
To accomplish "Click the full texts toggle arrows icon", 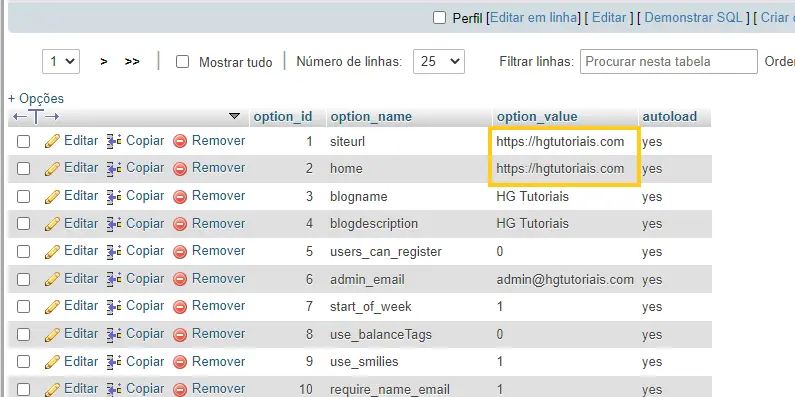I will (x=36, y=117).
